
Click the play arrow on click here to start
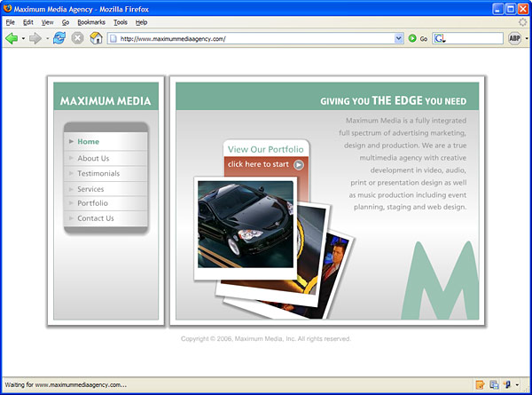[299, 165]
